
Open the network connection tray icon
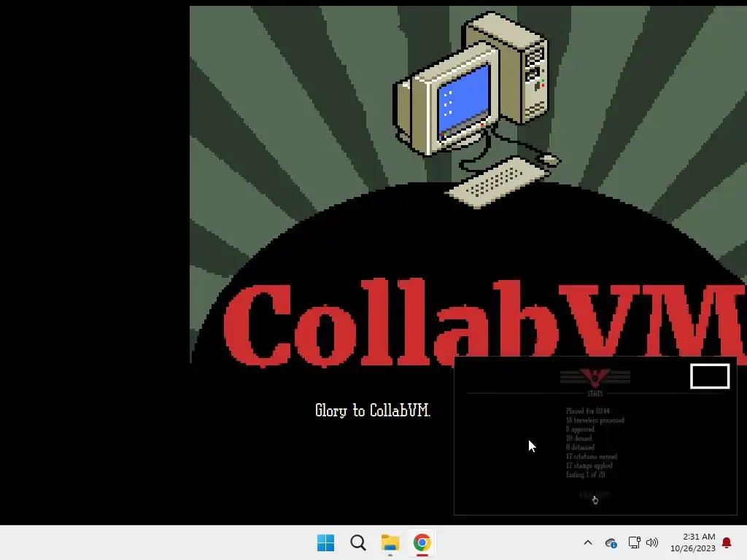(x=634, y=542)
